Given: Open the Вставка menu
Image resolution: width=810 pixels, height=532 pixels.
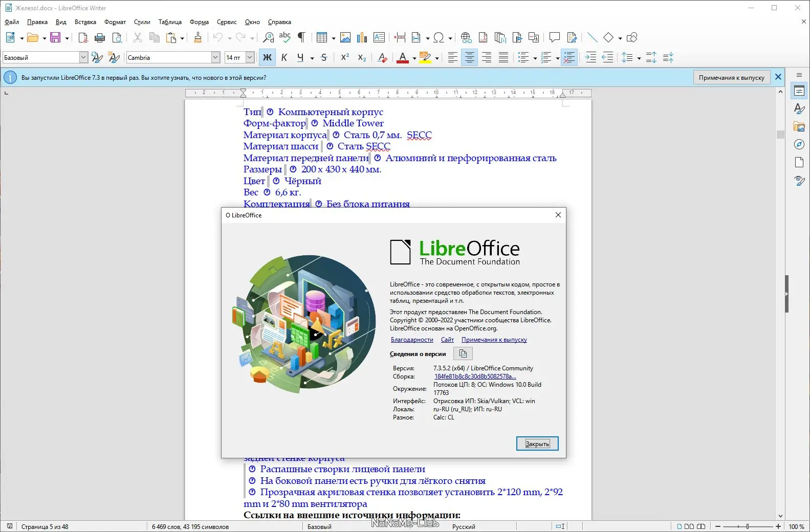Looking at the screenshot, I should click(x=85, y=22).
